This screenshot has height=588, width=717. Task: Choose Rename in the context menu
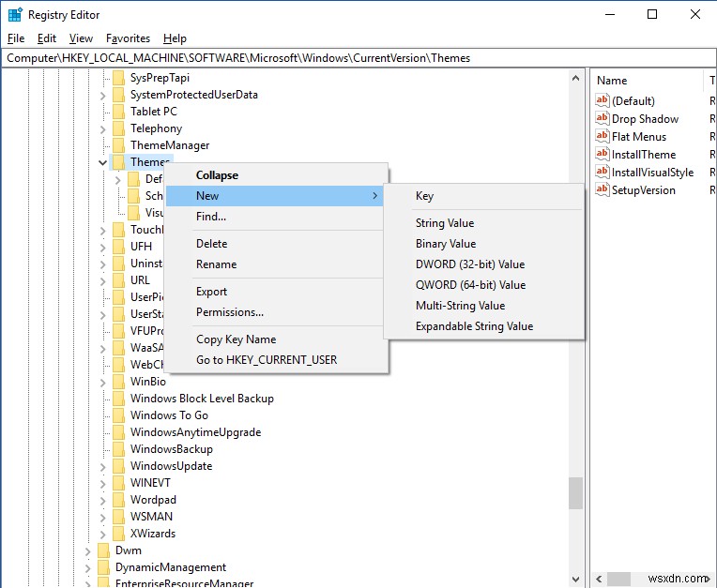pos(274,264)
